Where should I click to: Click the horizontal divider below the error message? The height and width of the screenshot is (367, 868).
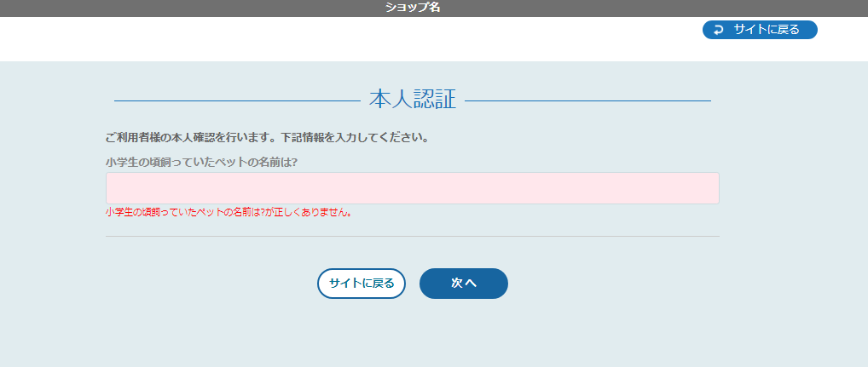click(x=412, y=236)
